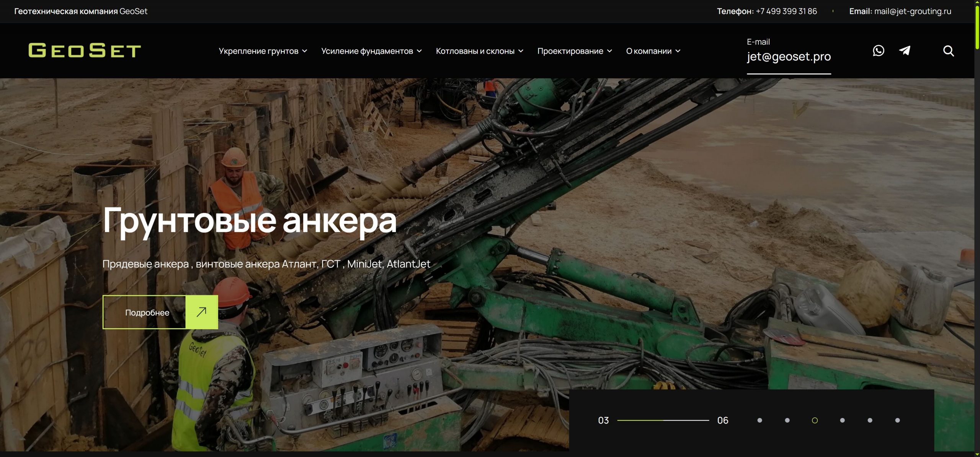Open the О компании menu item
The height and width of the screenshot is (457, 980).
pos(648,51)
